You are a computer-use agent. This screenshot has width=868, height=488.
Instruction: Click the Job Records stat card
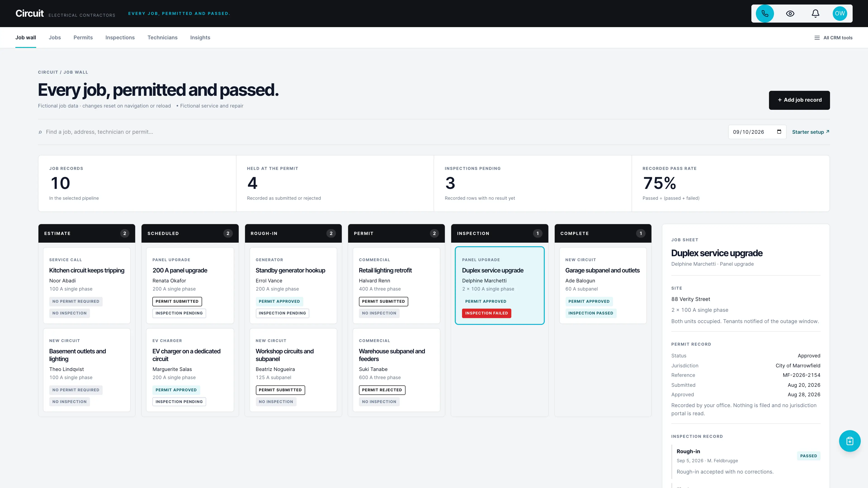137,183
